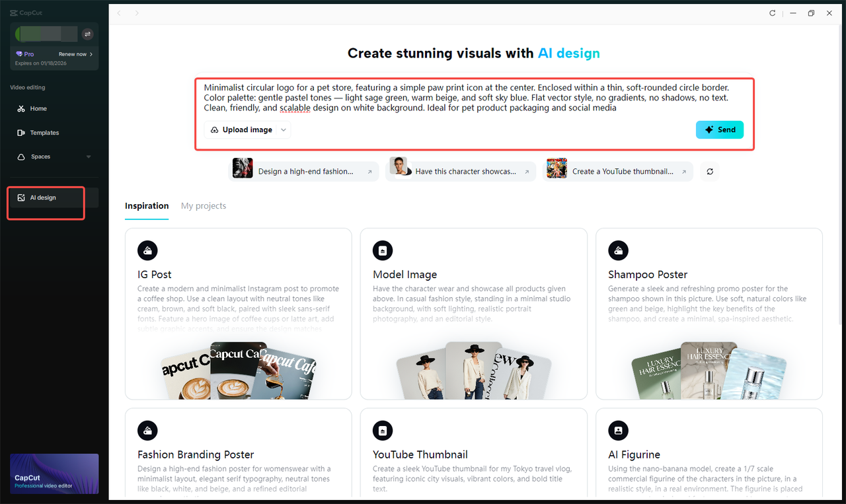
Task: Expand the Pro Renew now chevron
Action: [91, 54]
